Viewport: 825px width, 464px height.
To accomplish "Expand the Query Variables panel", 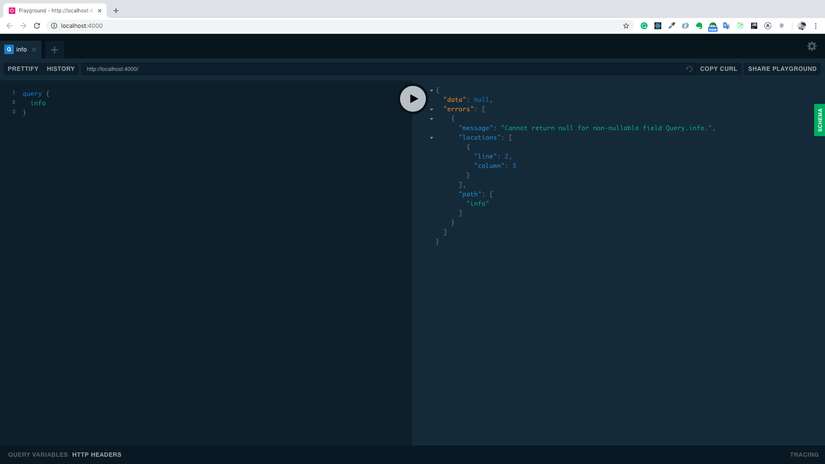I will [x=38, y=455].
